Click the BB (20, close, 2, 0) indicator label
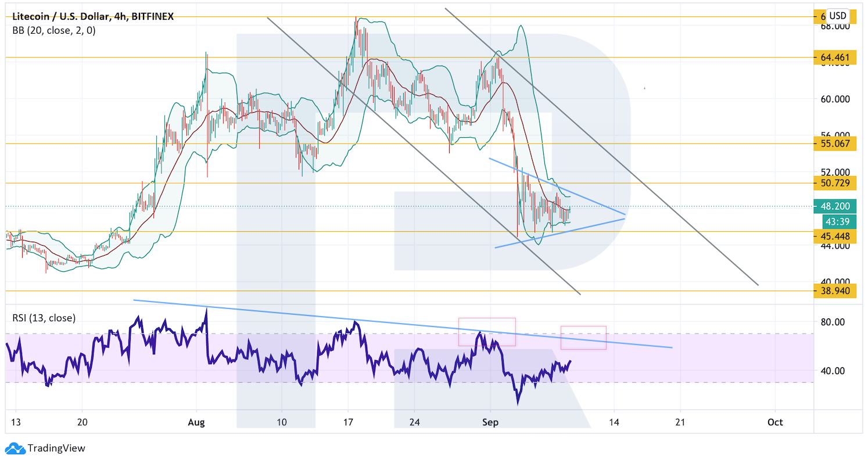Viewport: 868px width, 463px height. (x=54, y=30)
